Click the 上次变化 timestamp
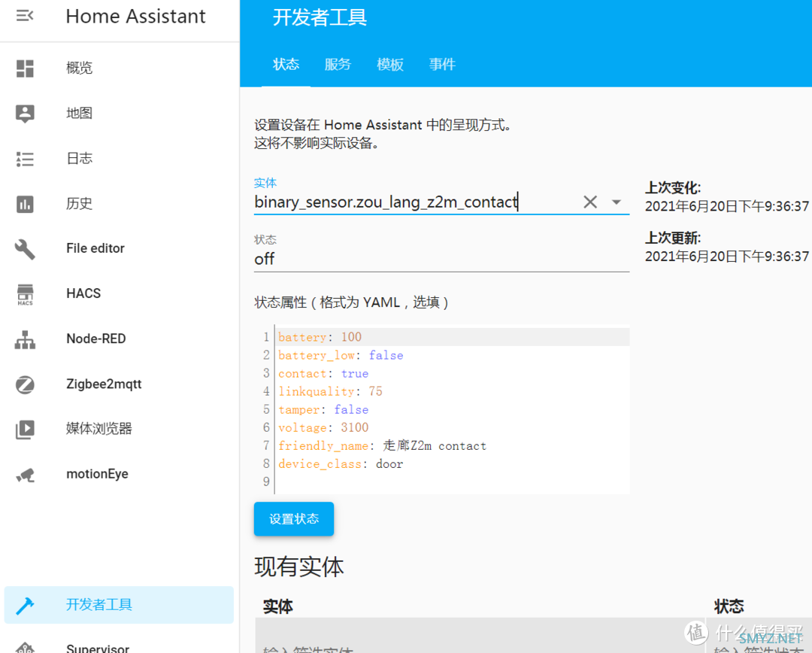812x653 pixels. [x=726, y=206]
